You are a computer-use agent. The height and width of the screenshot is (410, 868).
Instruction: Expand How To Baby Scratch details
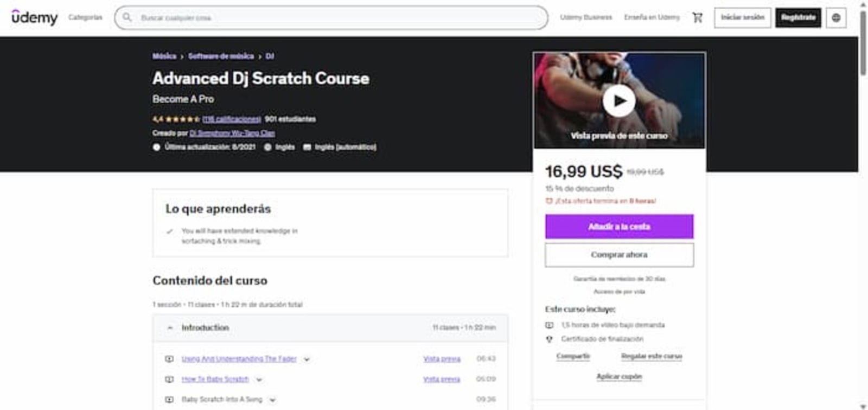point(259,380)
